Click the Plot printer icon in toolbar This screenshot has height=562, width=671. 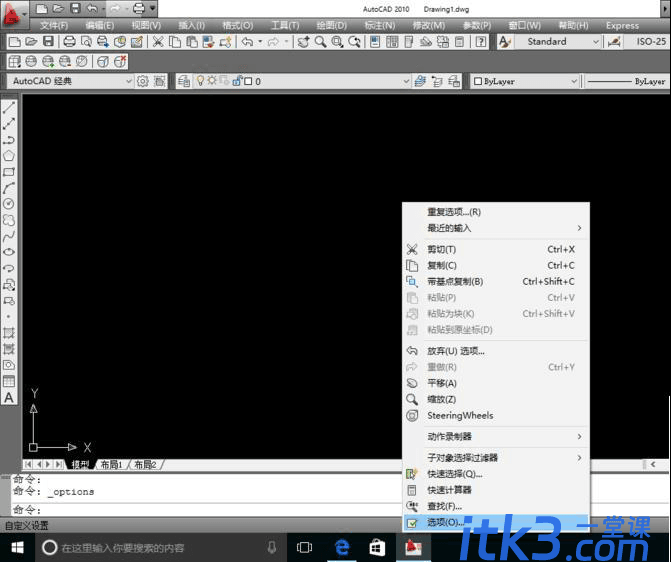click(69, 42)
